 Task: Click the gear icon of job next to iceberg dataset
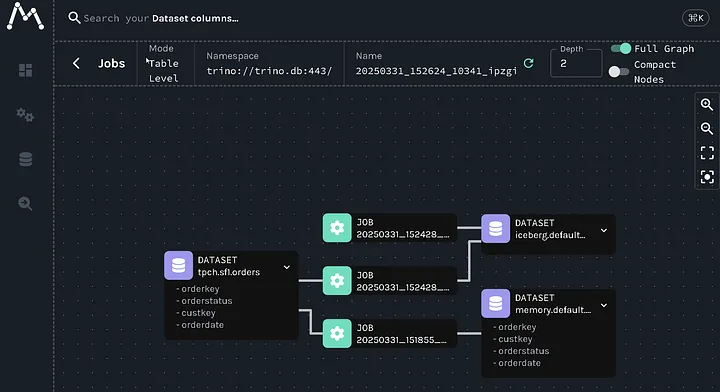coord(337,228)
